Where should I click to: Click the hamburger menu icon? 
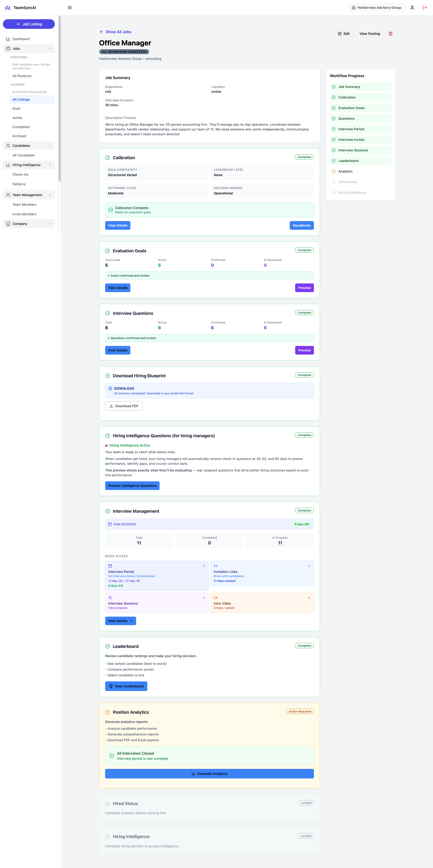tap(70, 7)
